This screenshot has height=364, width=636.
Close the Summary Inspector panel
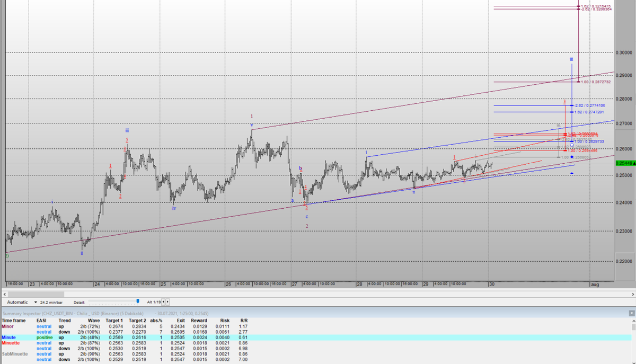coord(632,314)
